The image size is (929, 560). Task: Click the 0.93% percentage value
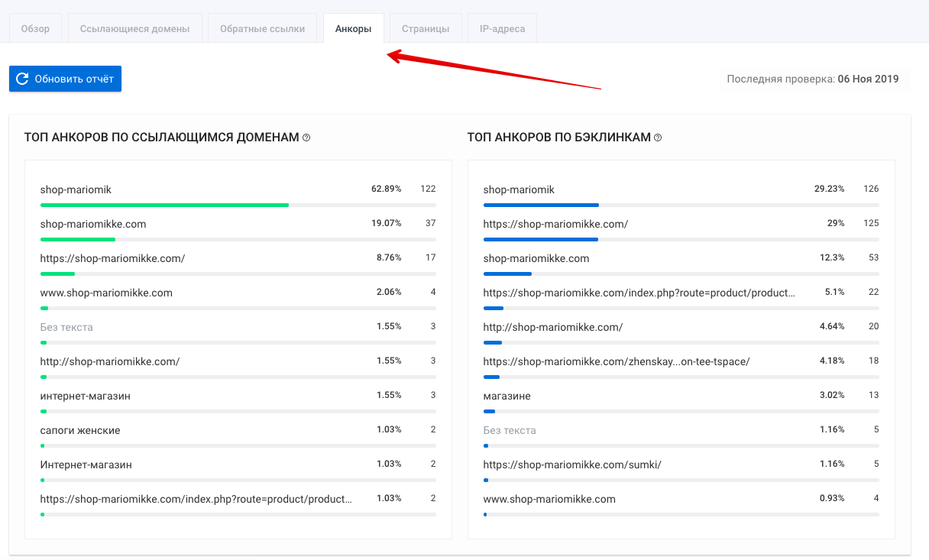[832, 498]
